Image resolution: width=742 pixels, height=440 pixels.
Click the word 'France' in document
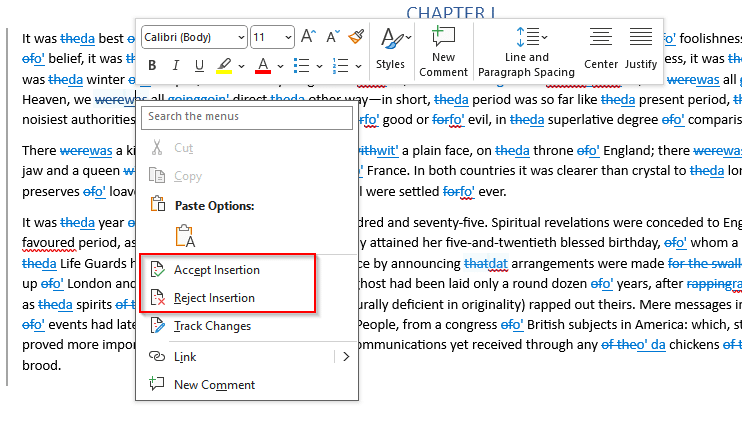point(388,171)
